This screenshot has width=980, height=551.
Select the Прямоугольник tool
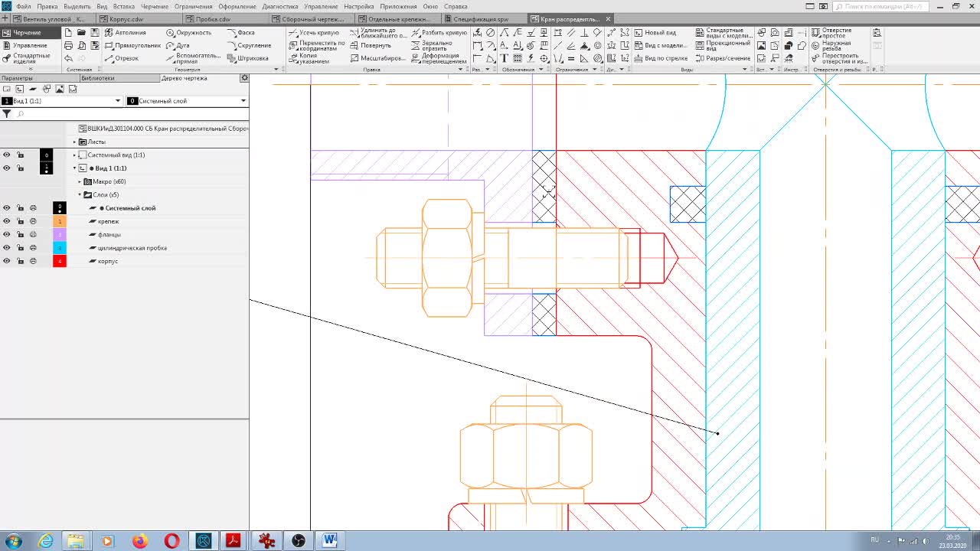tap(132, 46)
